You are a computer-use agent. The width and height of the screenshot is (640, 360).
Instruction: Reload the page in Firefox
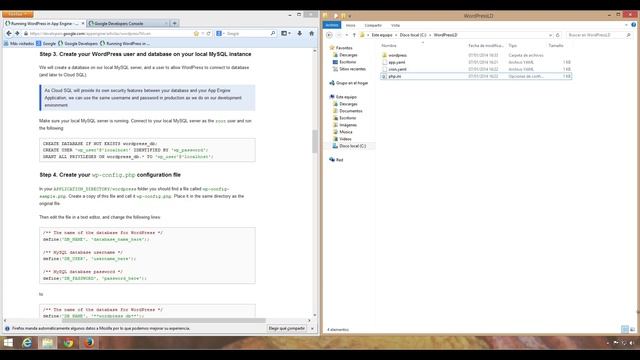click(x=209, y=33)
